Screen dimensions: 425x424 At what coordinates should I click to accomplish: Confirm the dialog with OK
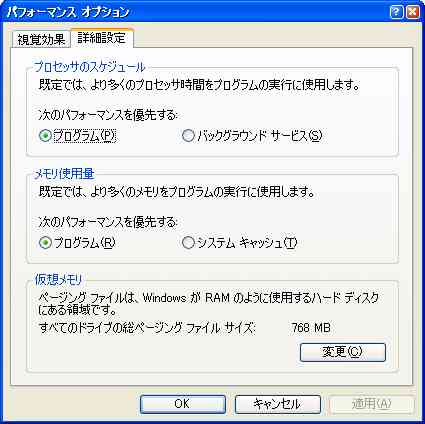point(183,404)
